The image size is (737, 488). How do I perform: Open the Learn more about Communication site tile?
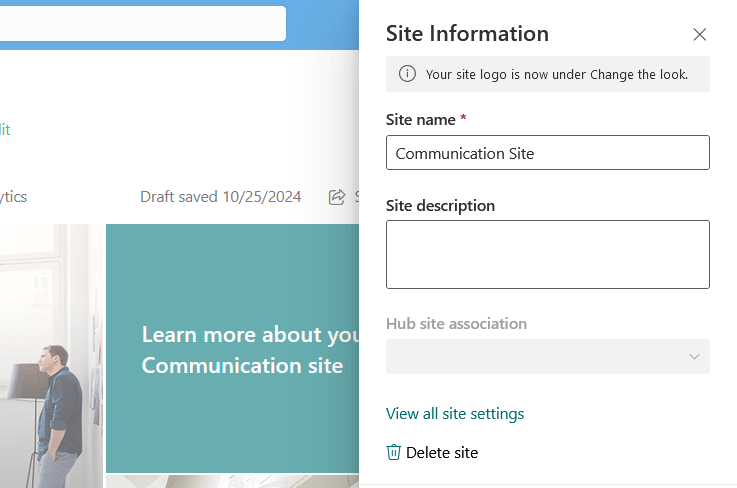pos(233,348)
